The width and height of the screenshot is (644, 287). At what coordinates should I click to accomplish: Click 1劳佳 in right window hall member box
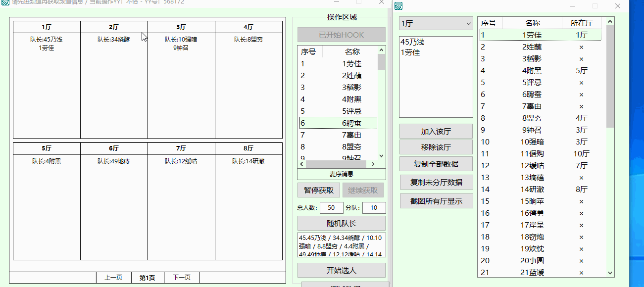point(410,52)
